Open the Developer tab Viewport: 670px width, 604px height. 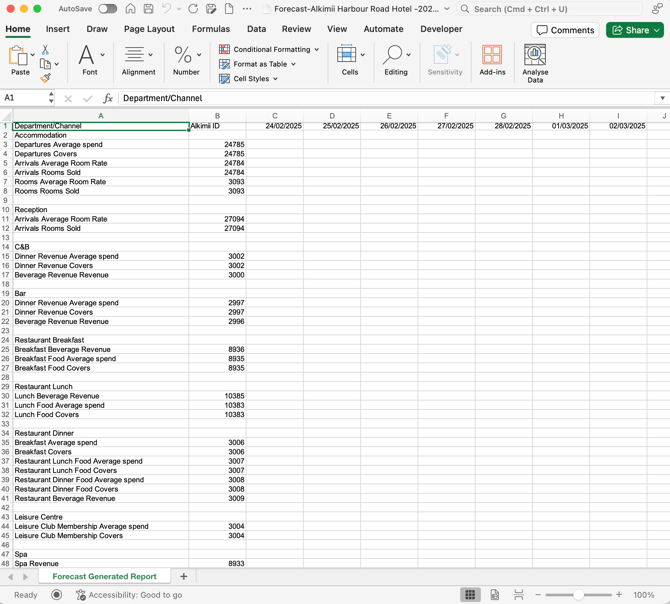441,29
